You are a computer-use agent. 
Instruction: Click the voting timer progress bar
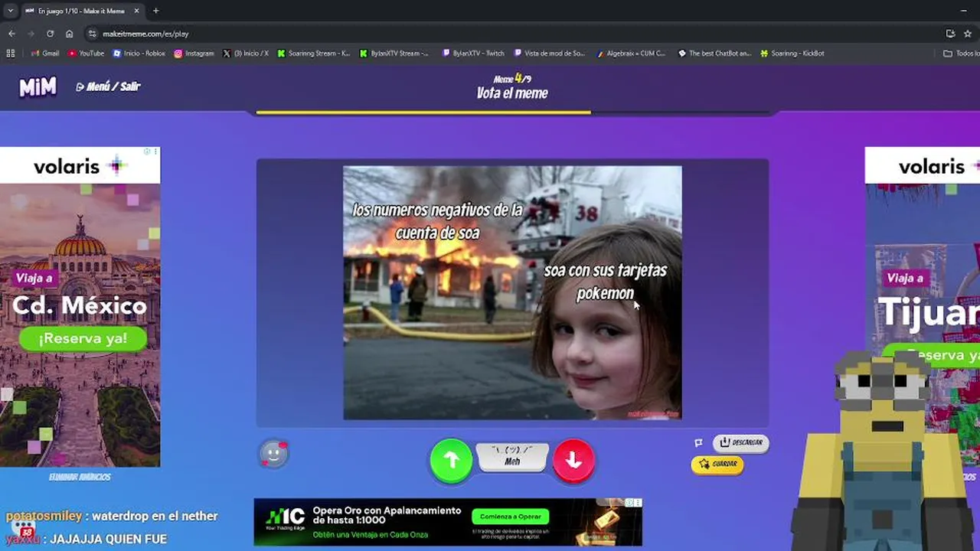point(512,112)
